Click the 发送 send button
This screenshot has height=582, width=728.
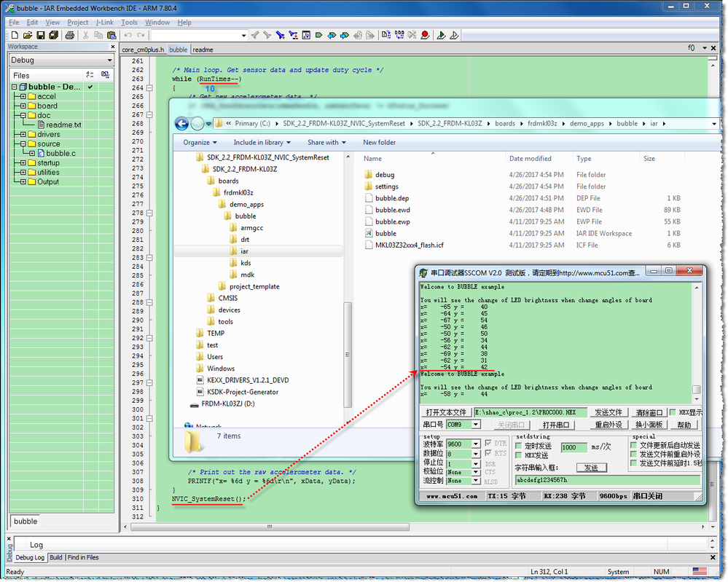pyautogui.click(x=592, y=468)
